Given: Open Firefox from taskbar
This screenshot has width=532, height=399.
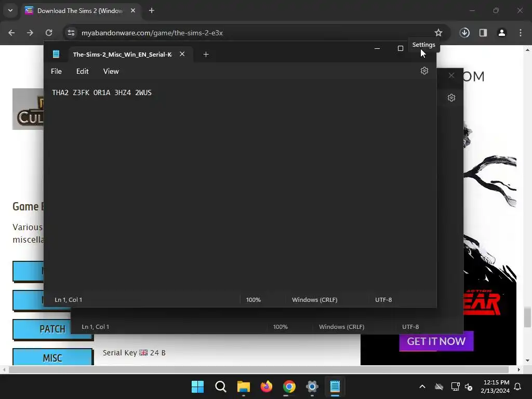Looking at the screenshot, I should click(267, 387).
